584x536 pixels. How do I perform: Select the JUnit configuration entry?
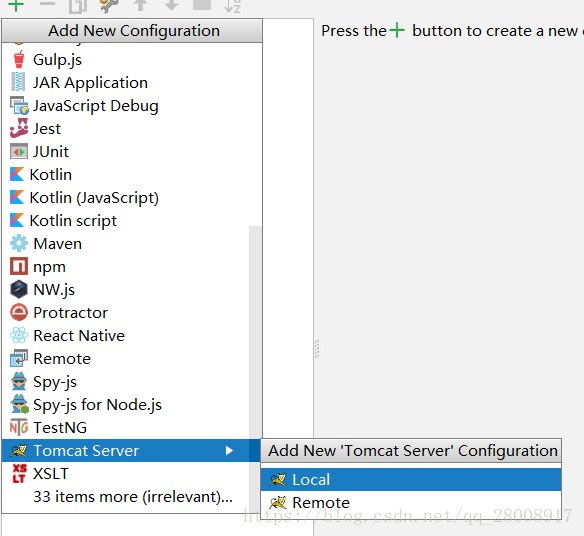point(132,152)
